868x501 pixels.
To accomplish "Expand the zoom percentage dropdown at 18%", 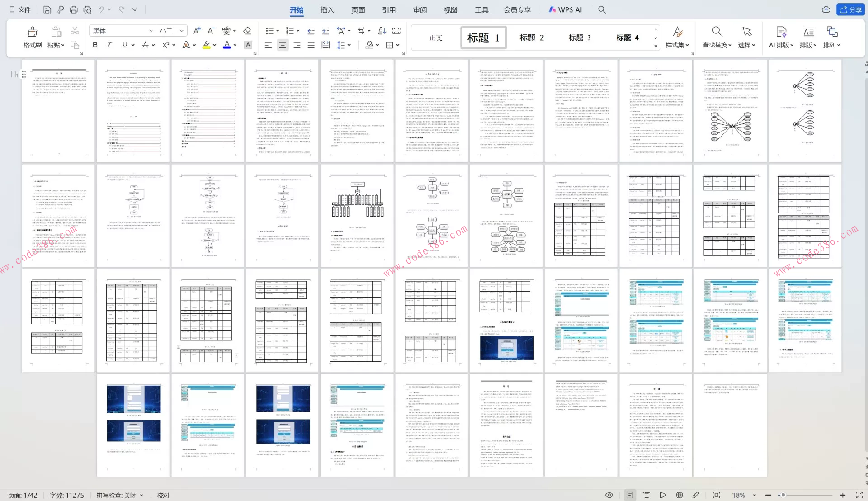I will [755, 496].
